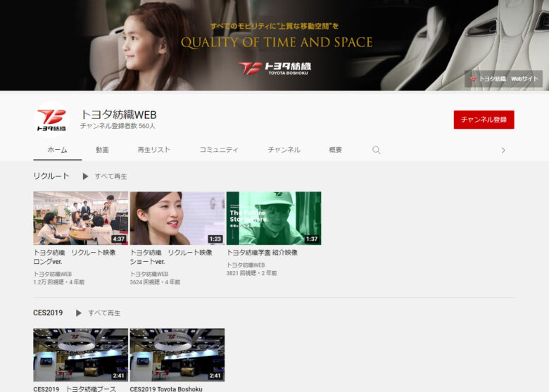Switch to the 動画 tab
Viewport: 549px width, 392px height.
pyautogui.click(x=102, y=150)
